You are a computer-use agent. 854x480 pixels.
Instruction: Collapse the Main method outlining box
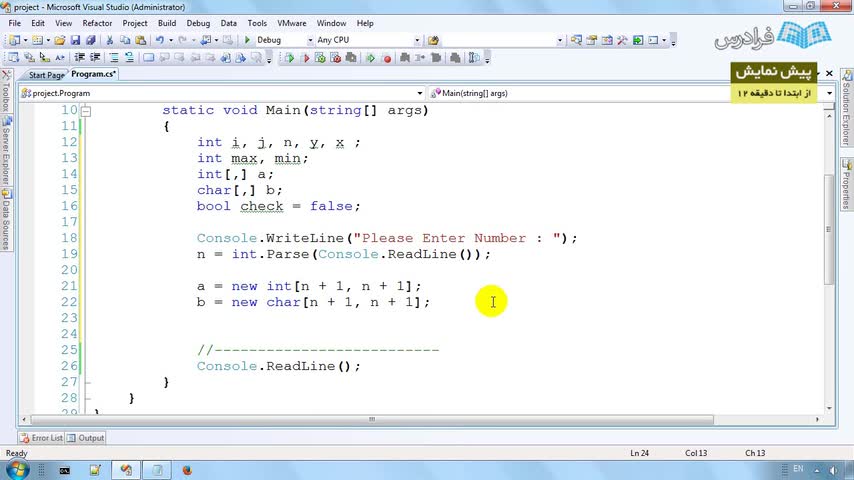[x=86, y=111]
